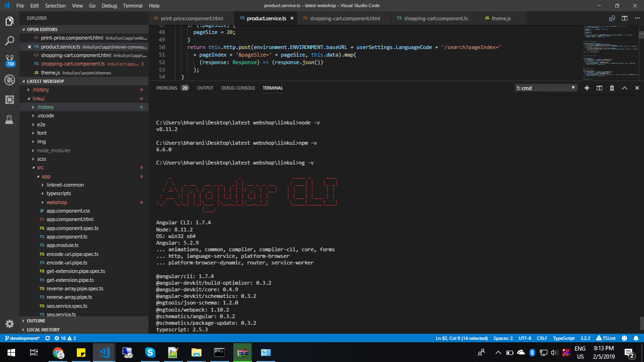Go to line via 'Ln 62, Col 9'
The width and height of the screenshot is (644, 362).
tap(462, 338)
